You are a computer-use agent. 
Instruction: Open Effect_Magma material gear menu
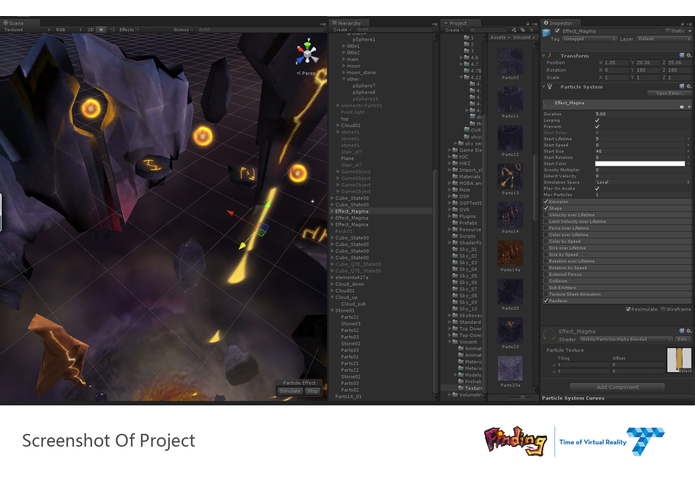point(689,331)
